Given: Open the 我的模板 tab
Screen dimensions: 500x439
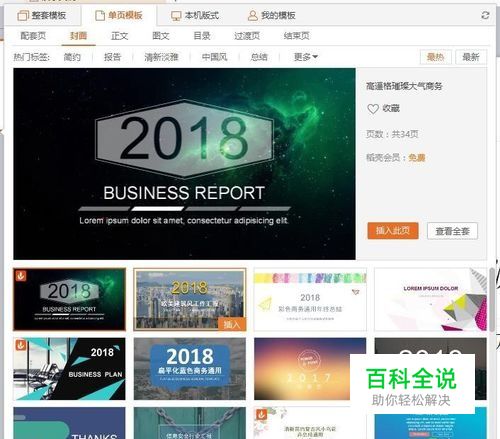Looking at the screenshot, I should click(x=272, y=15).
